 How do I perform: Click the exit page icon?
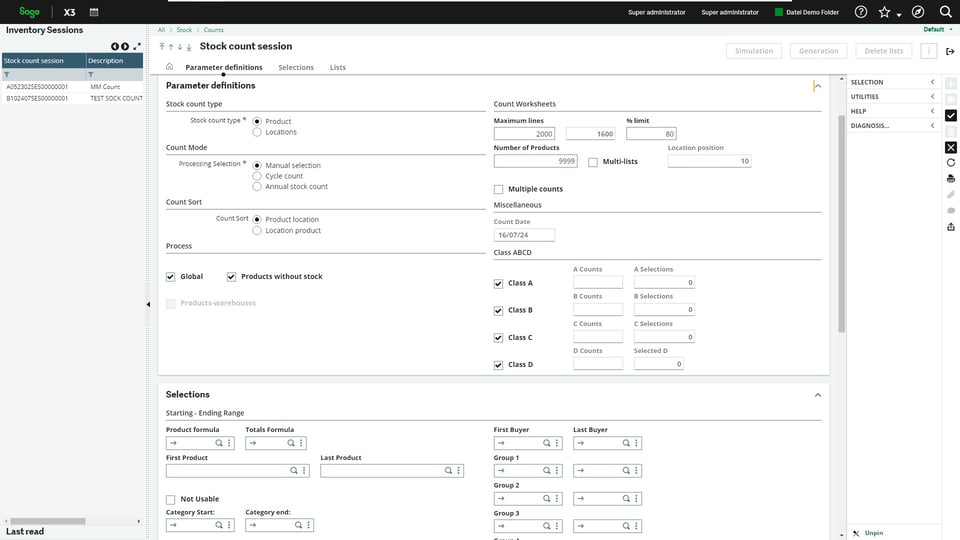950,51
